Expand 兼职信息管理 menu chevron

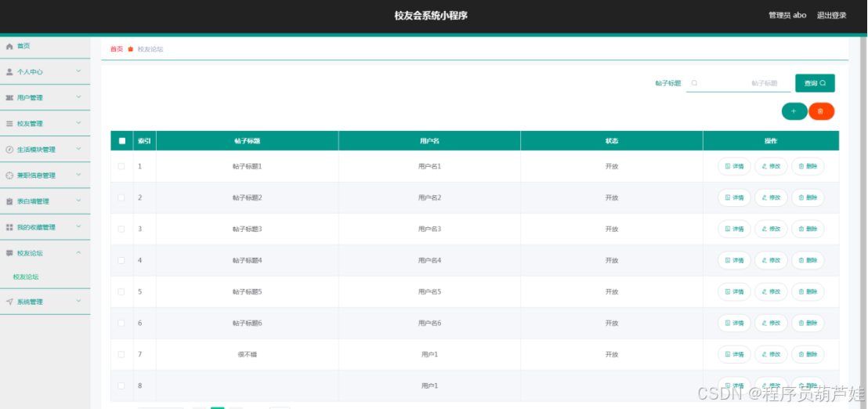click(x=78, y=175)
